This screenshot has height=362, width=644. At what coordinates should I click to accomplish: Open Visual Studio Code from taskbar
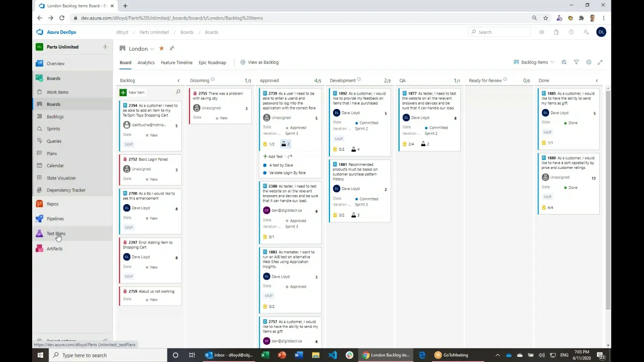click(x=333, y=355)
